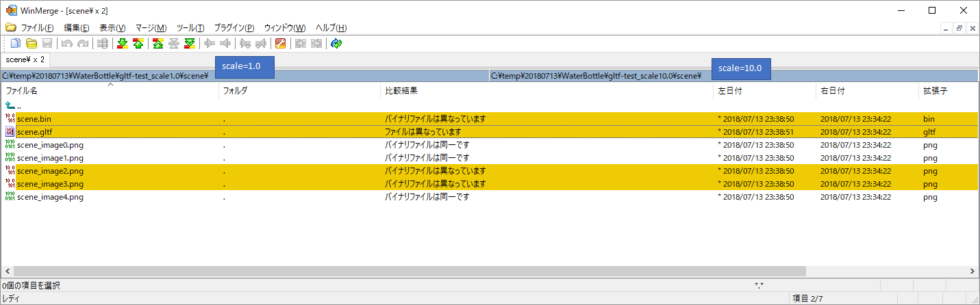Click the Copy to right icon

(210, 44)
